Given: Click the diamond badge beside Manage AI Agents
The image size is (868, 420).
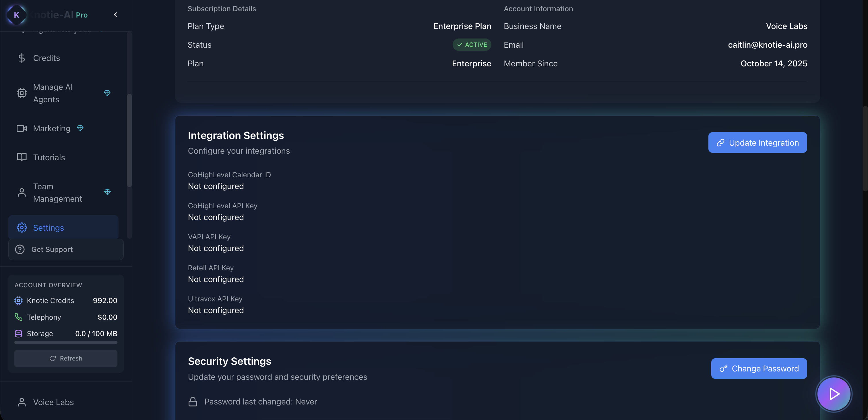Looking at the screenshot, I should tap(107, 93).
